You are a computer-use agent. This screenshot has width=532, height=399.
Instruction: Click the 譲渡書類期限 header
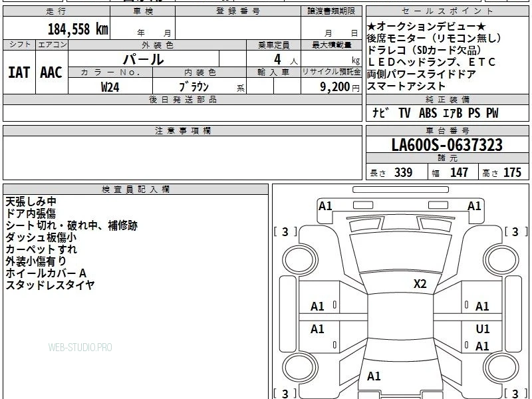331,11
